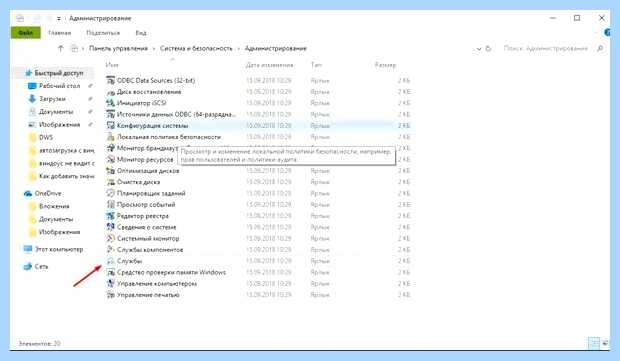Image resolution: width=620 pixels, height=361 pixels.
Task: Click the Службы file name text
Action: [x=129, y=261]
